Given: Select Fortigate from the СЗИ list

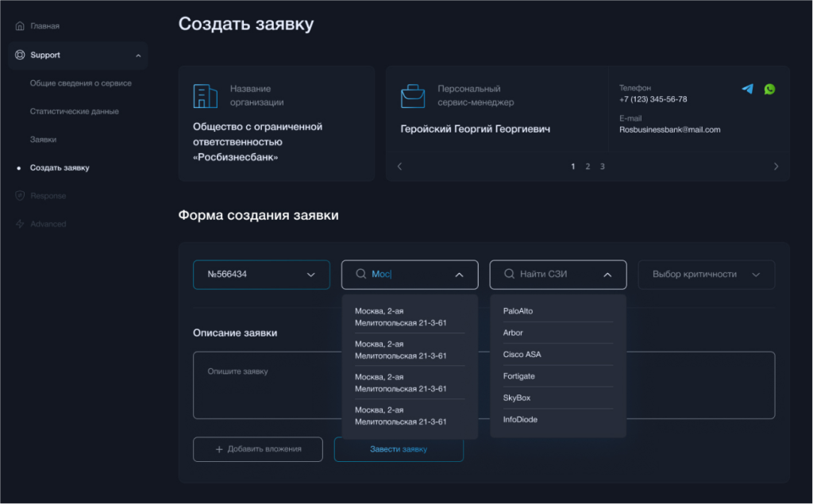Looking at the screenshot, I should (x=518, y=375).
